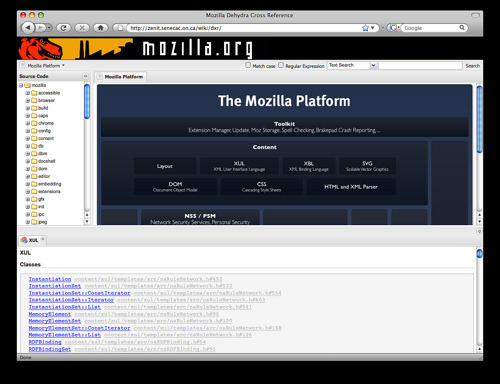Image resolution: width=500 pixels, height=384 pixels.
Task: Click the content folder icon
Action: (34, 138)
